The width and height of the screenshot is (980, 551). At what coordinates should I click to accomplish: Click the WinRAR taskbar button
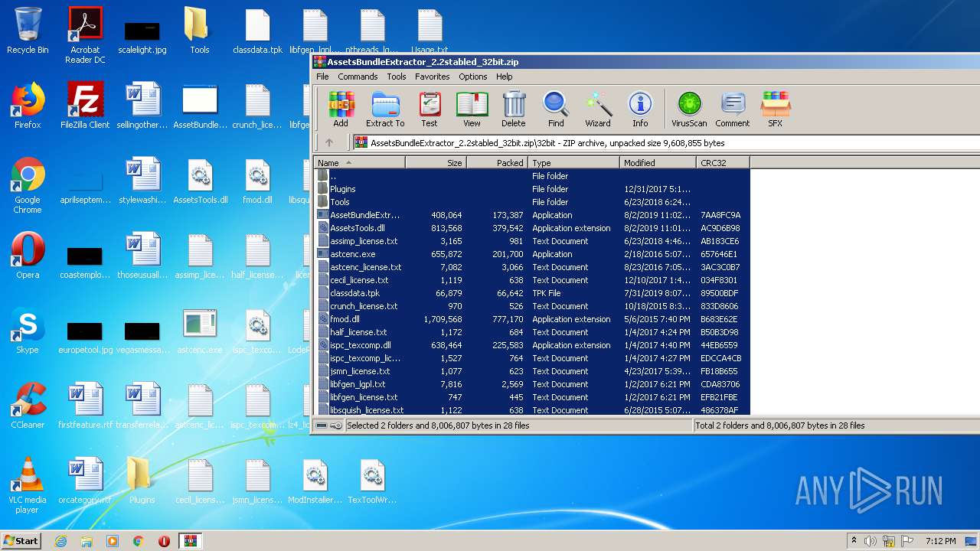(190, 541)
